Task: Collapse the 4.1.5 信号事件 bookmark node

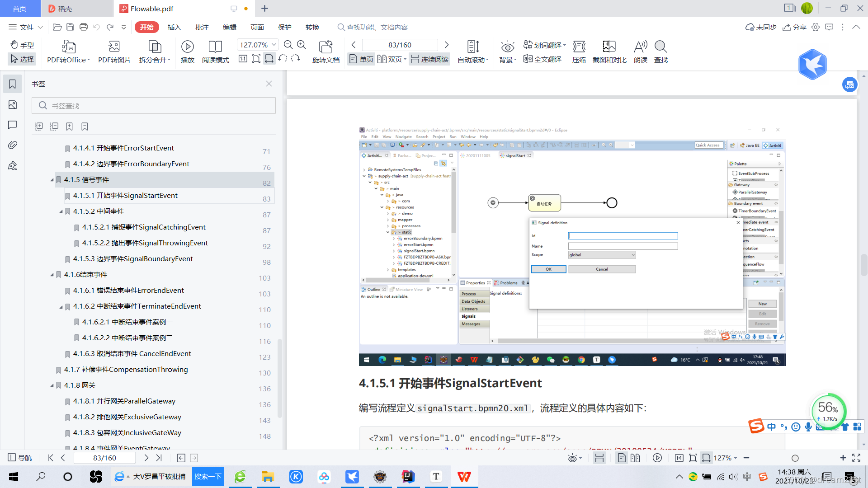Action: click(52, 180)
